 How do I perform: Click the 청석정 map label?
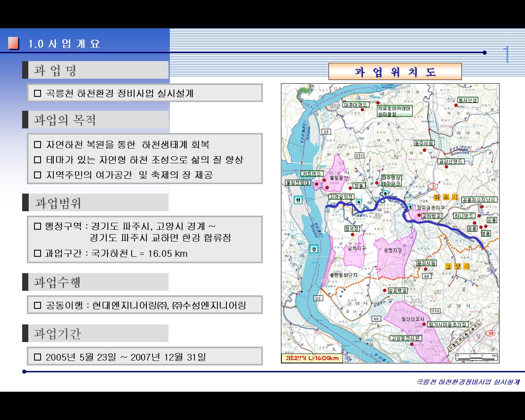[352, 228]
